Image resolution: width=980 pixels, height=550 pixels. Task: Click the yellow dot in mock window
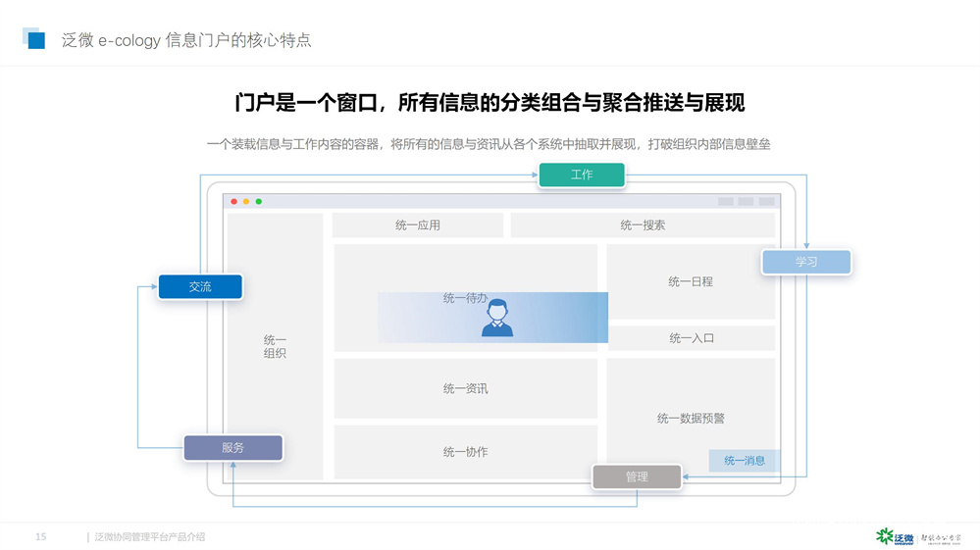246,202
